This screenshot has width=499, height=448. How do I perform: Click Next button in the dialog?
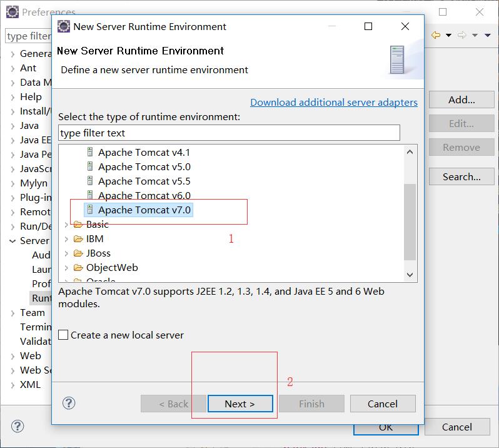240,404
